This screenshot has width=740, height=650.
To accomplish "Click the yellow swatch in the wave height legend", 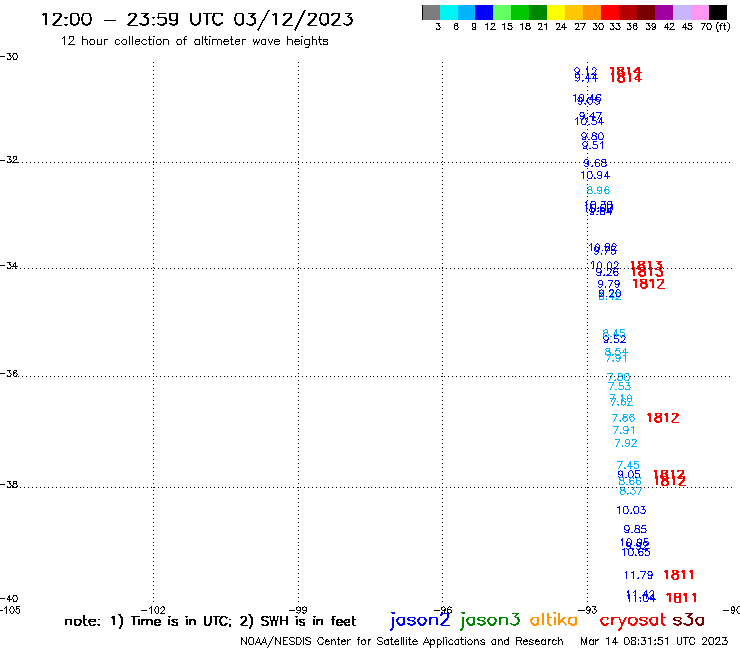I will pyautogui.click(x=556, y=12).
